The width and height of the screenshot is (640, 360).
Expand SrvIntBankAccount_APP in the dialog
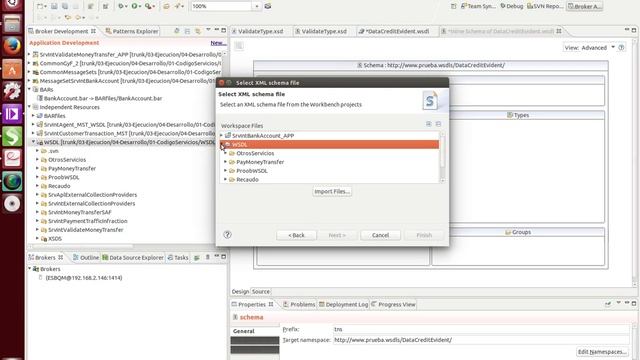[222, 136]
